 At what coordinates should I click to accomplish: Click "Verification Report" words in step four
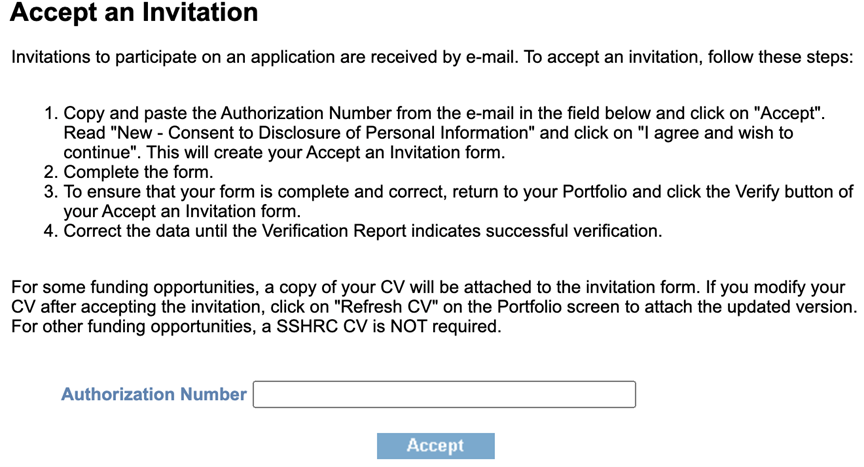pyautogui.click(x=334, y=231)
